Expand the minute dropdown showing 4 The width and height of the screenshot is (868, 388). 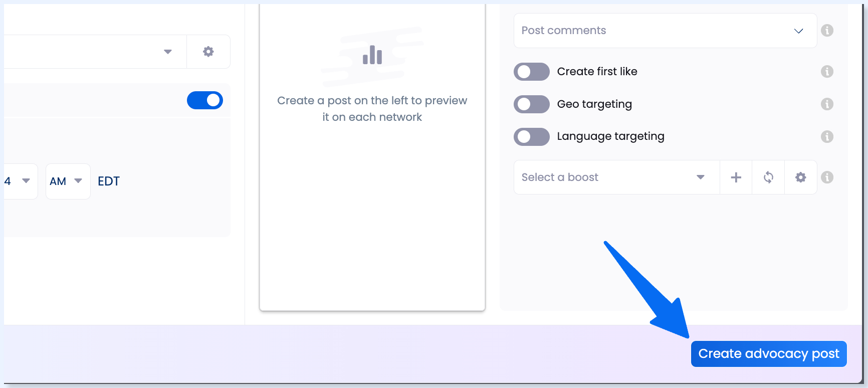pos(19,181)
